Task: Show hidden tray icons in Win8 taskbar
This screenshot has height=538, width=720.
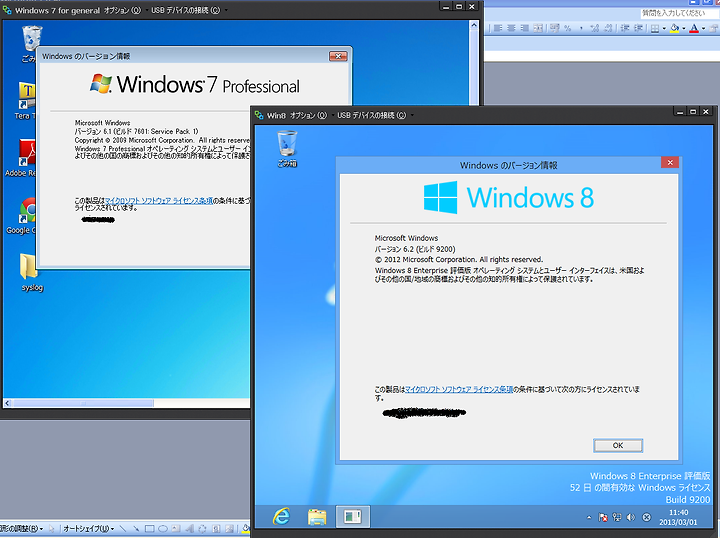Action: tap(589, 517)
